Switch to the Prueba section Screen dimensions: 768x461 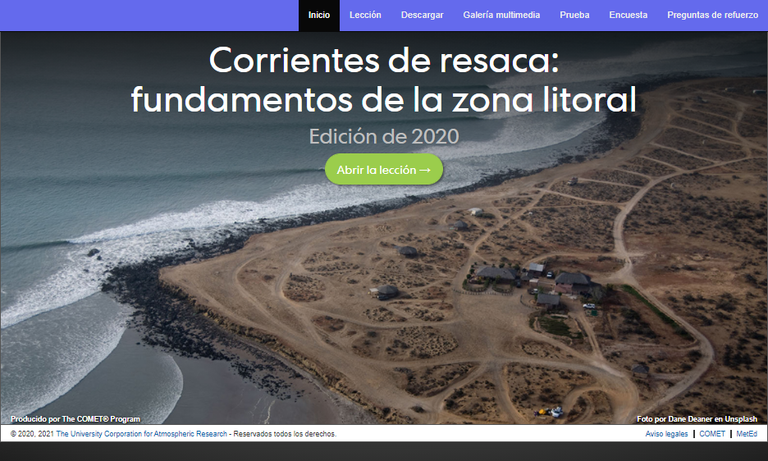pyautogui.click(x=574, y=15)
